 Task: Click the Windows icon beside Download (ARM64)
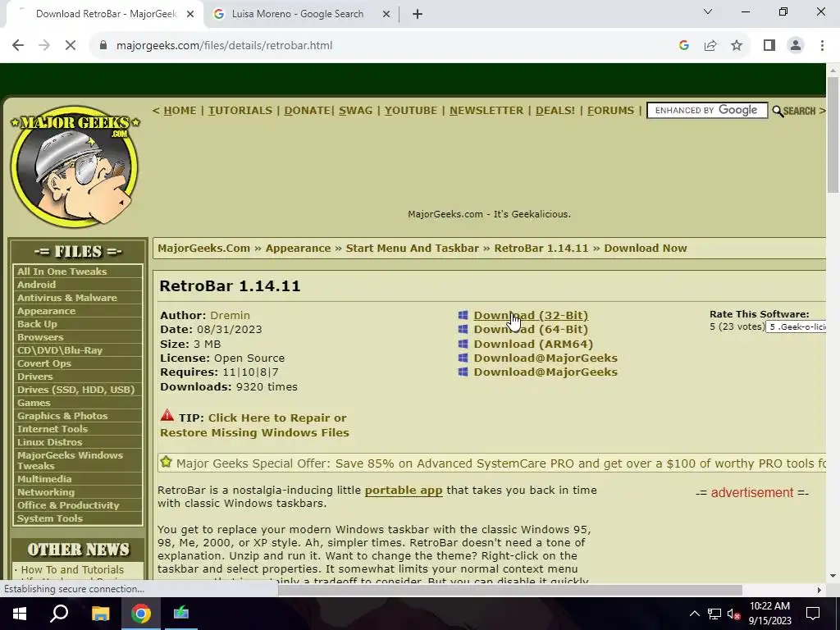463,344
